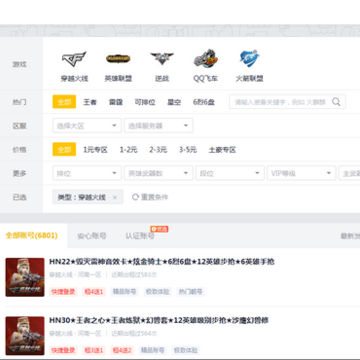The width and height of the screenshot is (360, 360).
Task: Click the 近期出租过564次 text
Action: [134, 333]
